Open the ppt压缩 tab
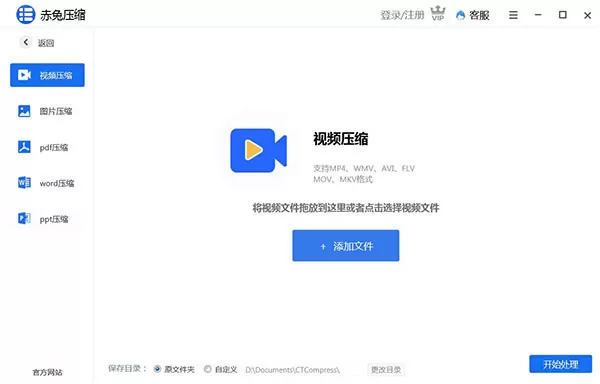 click(47, 219)
